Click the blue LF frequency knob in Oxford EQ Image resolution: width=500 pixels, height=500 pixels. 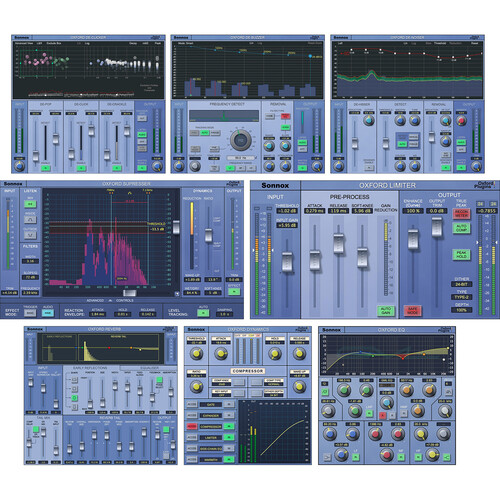point(329,434)
